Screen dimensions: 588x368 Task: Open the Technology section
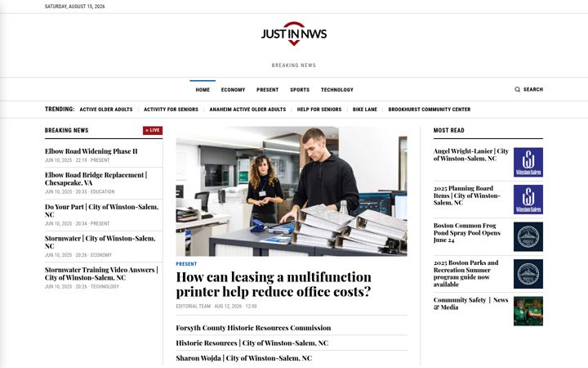(x=336, y=90)
